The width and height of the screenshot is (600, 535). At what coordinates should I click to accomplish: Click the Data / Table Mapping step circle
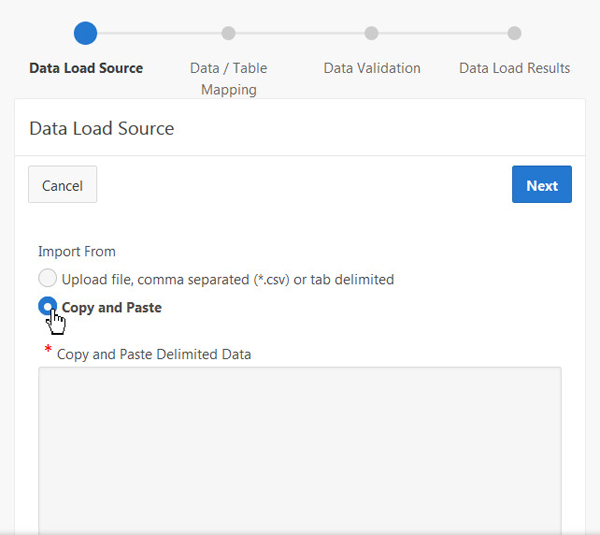click(x=228, y=33)
